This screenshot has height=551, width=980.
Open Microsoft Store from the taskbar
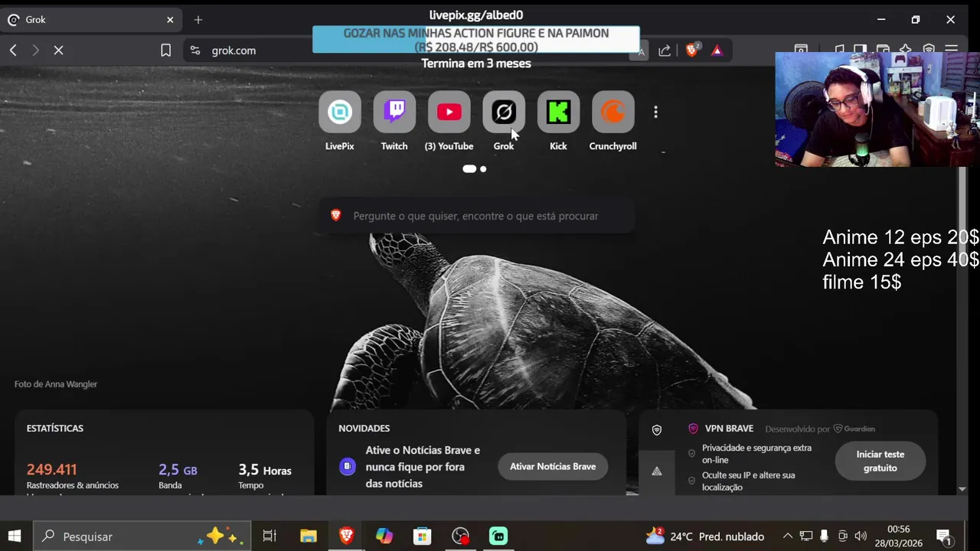coord(423,536)
